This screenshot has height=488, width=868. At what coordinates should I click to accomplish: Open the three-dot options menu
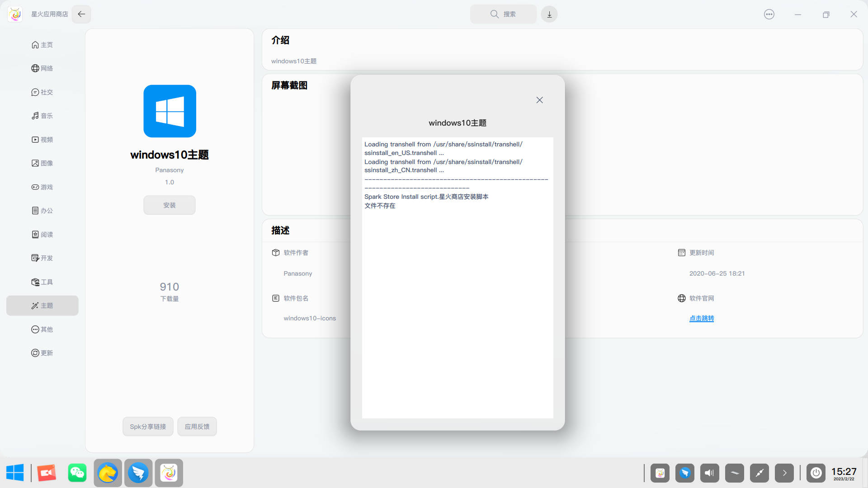click(769, 14)
